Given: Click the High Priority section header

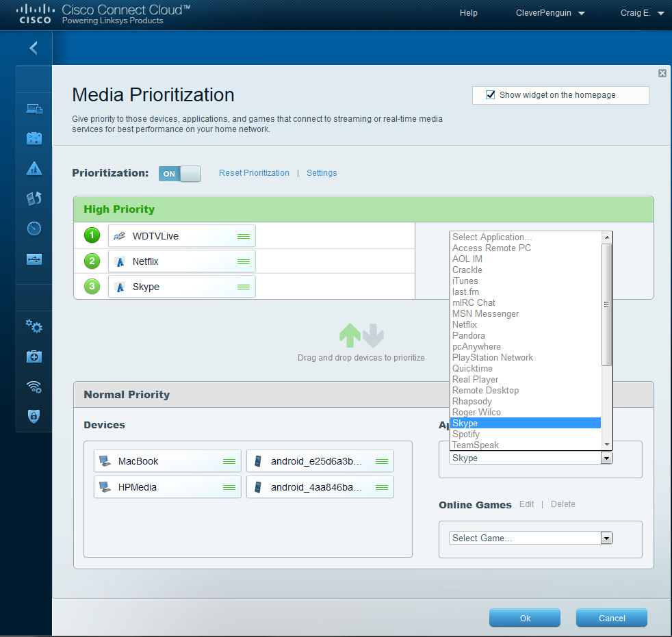Looking at the screenshot, I should [x=363, y=209].
